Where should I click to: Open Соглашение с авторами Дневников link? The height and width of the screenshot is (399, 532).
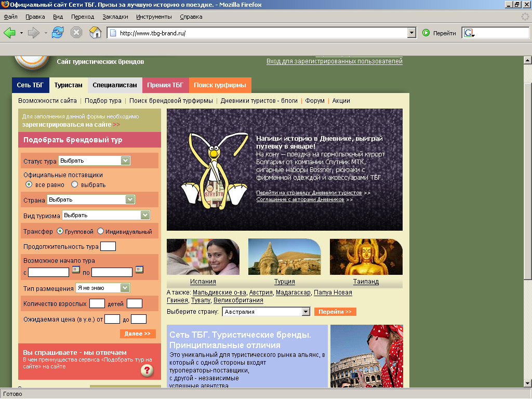tap(300, 199)
